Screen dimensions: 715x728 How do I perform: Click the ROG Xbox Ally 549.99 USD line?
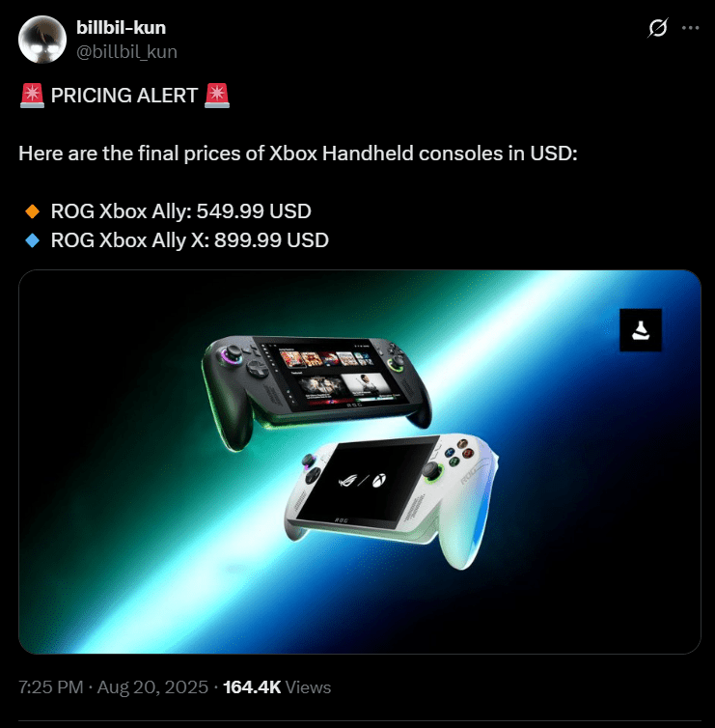click(x=181, y=211)
